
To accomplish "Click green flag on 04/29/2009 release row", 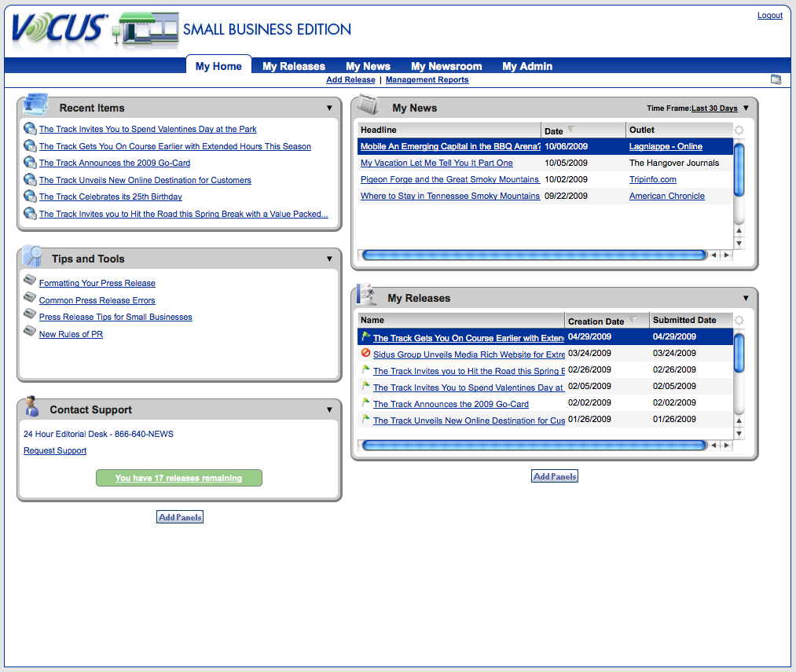I will coord(365,336).
